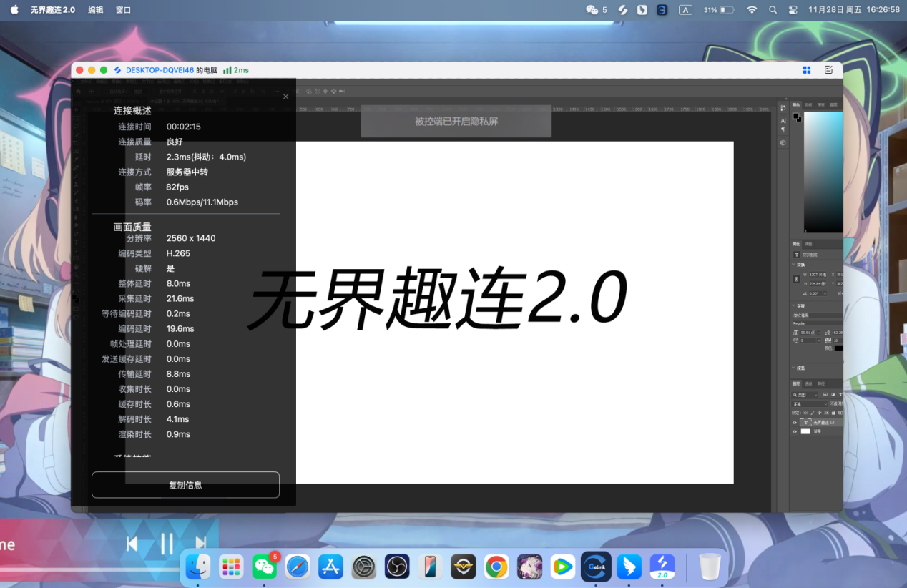907x588 pixels.
Task: Switch to the 渐变 panel tab
Action: 821,104
